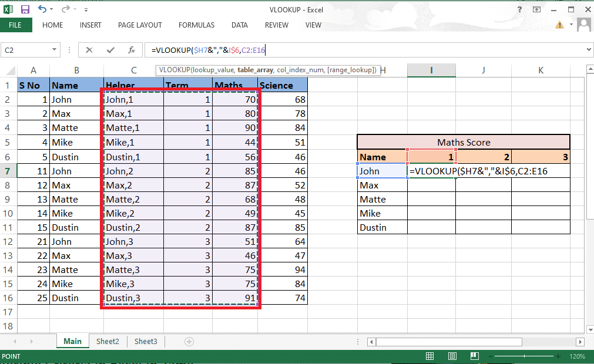Open Ribbon Display Options
The image size is (594, 364).
coord(536,9)
